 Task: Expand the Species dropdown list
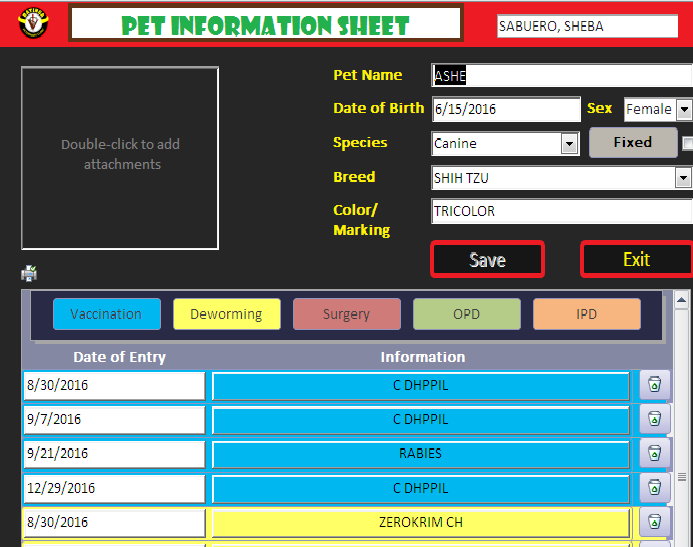(569, 144)
